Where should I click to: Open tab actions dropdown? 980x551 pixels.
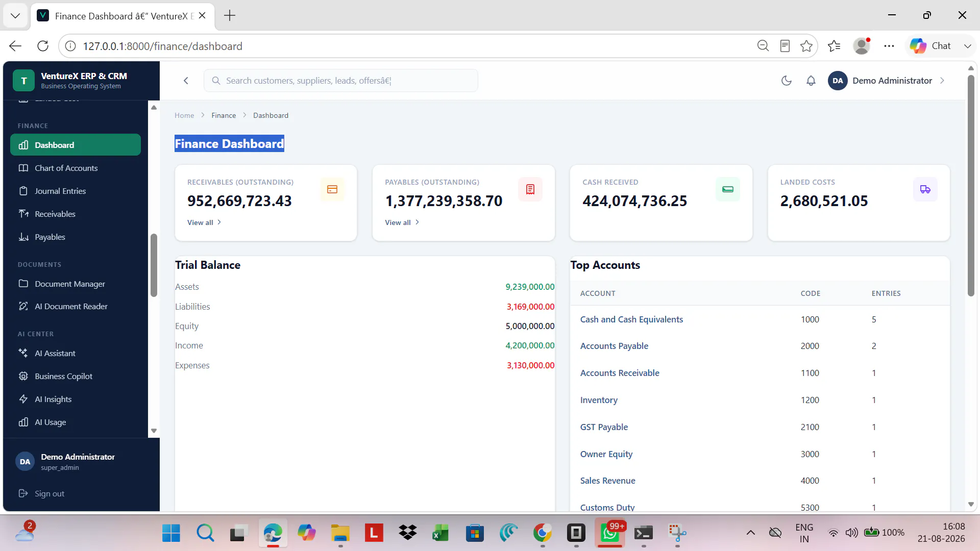(15, 16)
